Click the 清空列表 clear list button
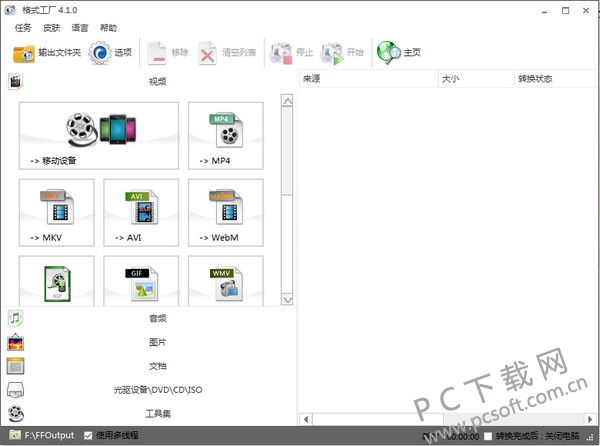This screenshot has height=446, width=600. pyautogui.click(x=227, y=52)
